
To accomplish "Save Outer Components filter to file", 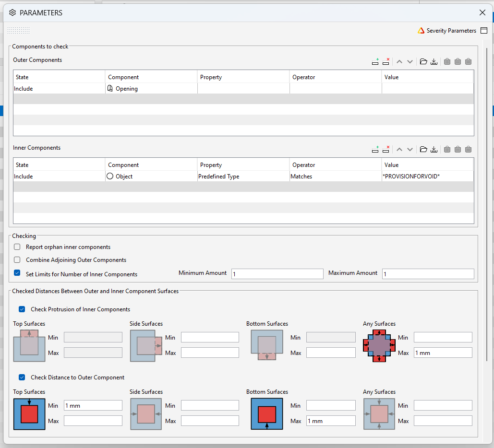I will click(x=434, y=62).
